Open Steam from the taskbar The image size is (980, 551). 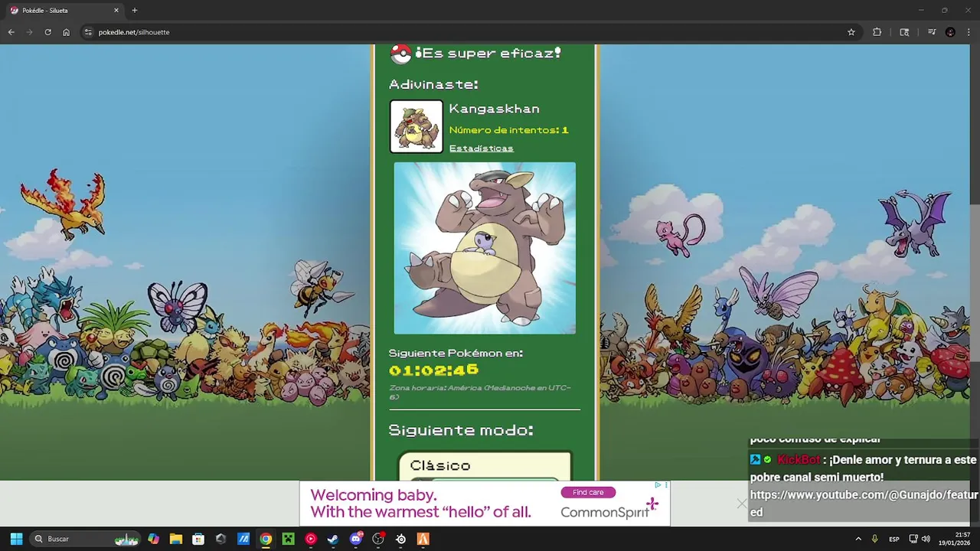pos(333,539)
